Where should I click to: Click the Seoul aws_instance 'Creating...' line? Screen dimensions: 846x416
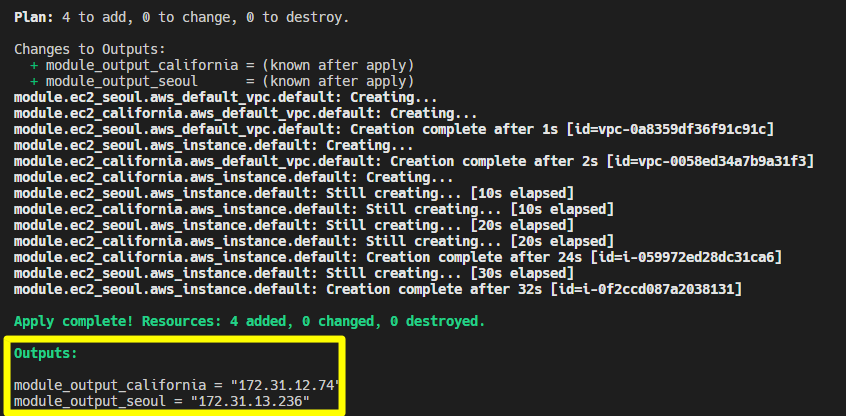coord(214,146)
